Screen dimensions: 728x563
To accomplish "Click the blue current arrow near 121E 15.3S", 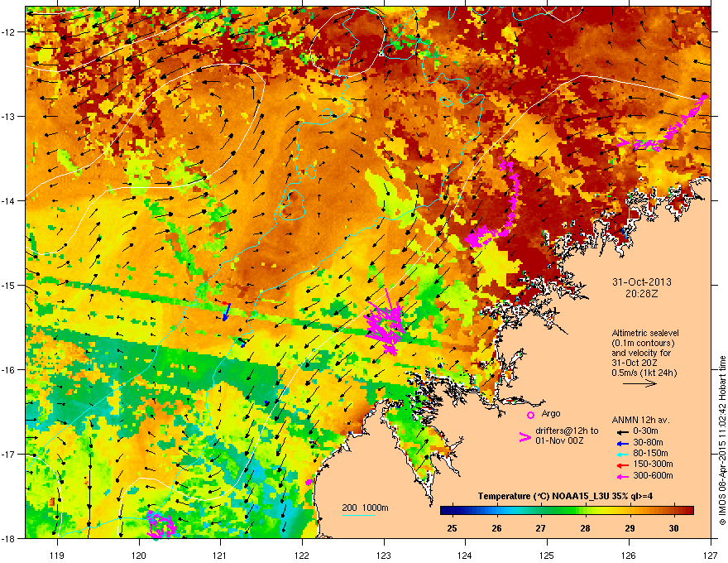I will pos(227,311).
